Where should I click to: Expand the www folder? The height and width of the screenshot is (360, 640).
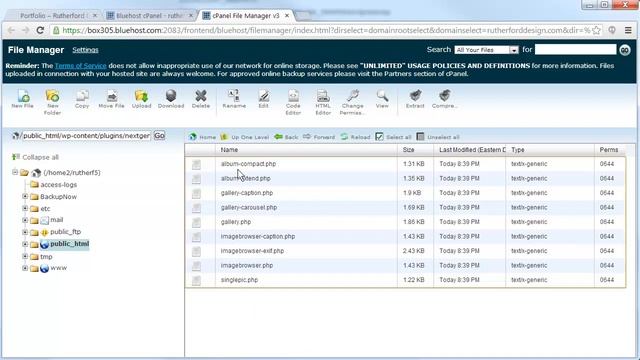click(x=25, y=268)
